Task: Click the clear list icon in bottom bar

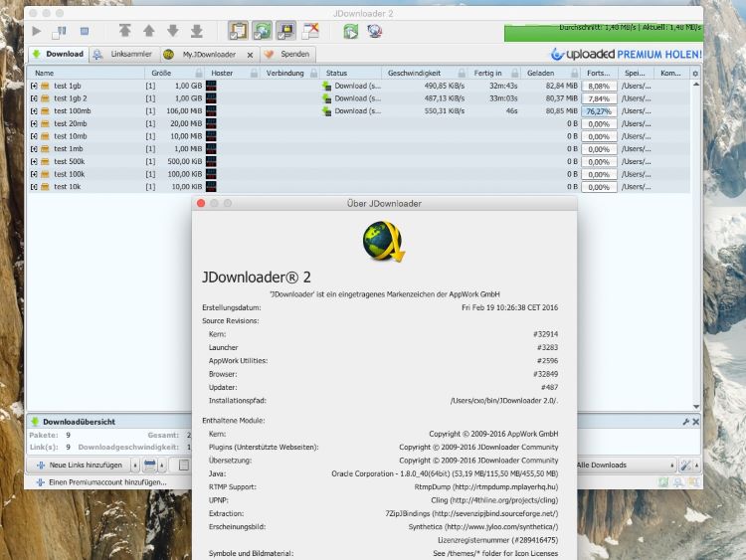Action: (149, 465)
